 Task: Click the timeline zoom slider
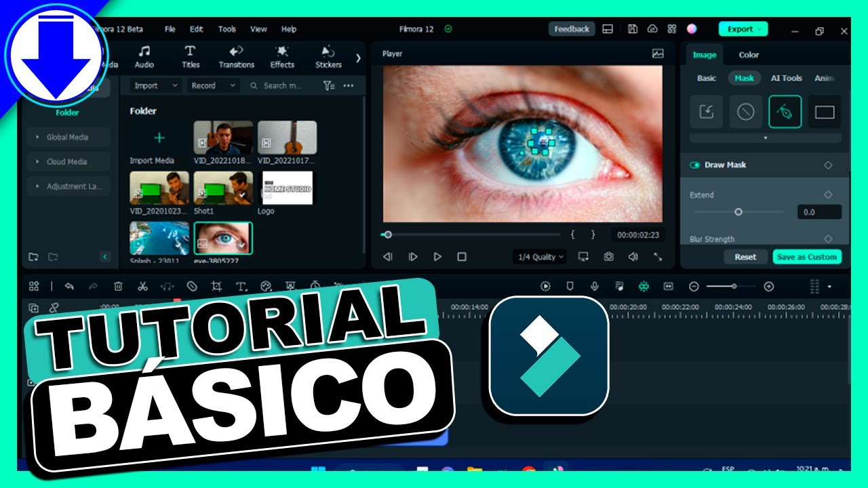[732, 287]
